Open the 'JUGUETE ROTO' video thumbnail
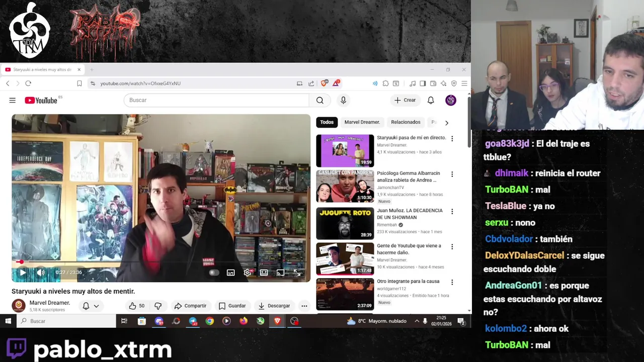 click(x=345, y=223)
